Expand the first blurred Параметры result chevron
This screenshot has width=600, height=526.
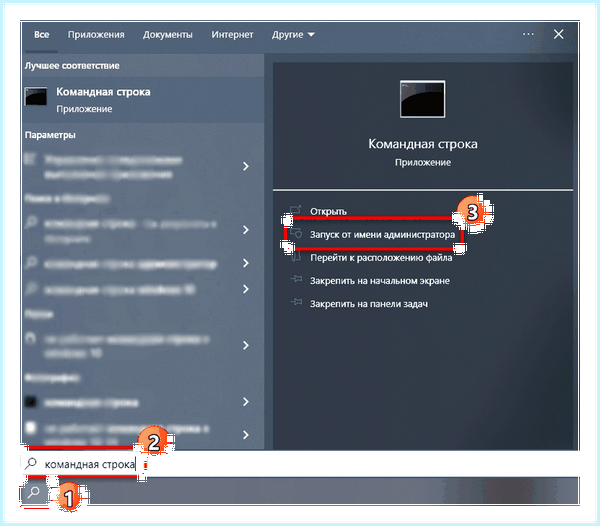coord(246,166)
